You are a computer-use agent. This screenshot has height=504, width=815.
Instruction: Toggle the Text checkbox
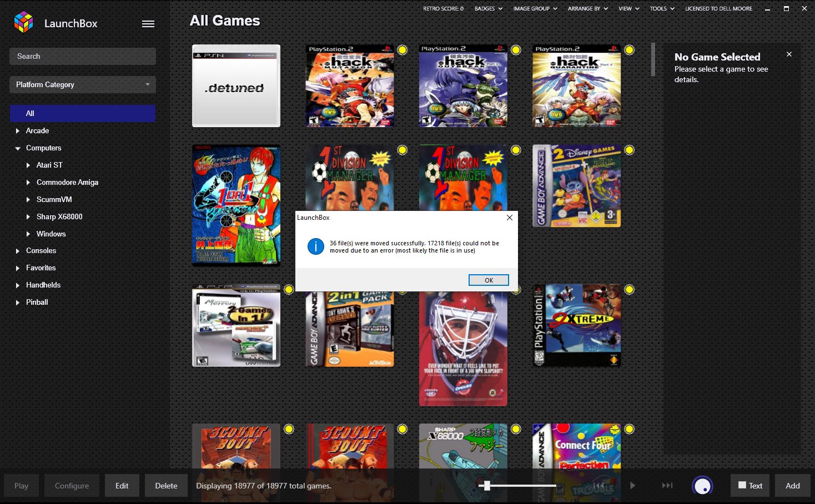click(x=742, y=485)
